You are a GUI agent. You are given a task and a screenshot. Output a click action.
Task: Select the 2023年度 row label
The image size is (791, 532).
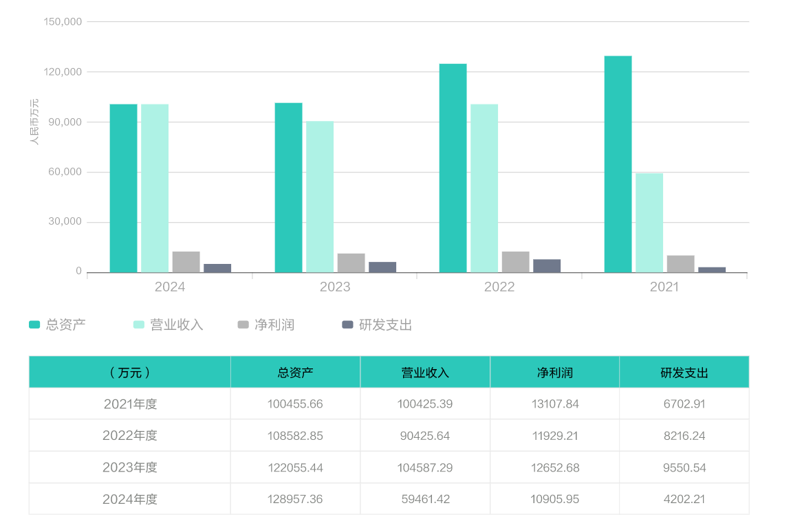coord(130,467)
